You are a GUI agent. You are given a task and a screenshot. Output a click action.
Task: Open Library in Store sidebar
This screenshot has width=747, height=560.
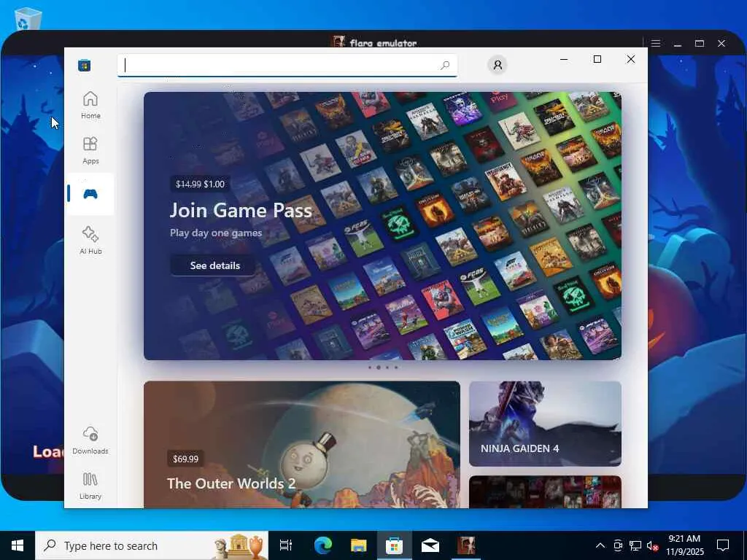[90, 486]
